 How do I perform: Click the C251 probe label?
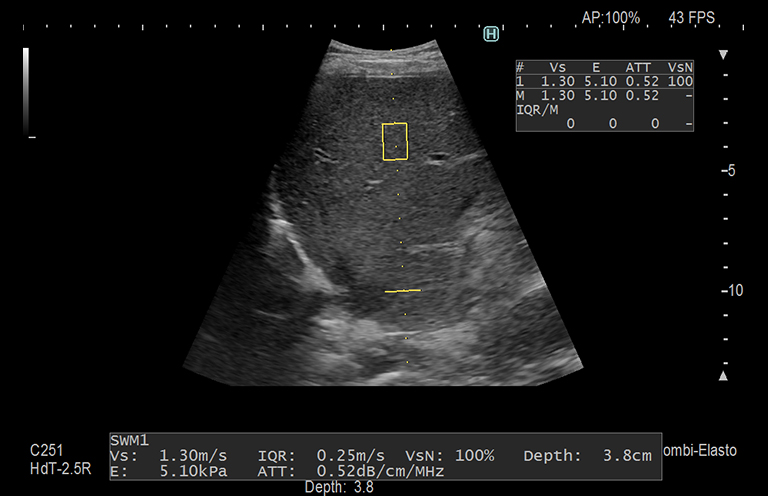pyautogui.click(x=46, y=452)
